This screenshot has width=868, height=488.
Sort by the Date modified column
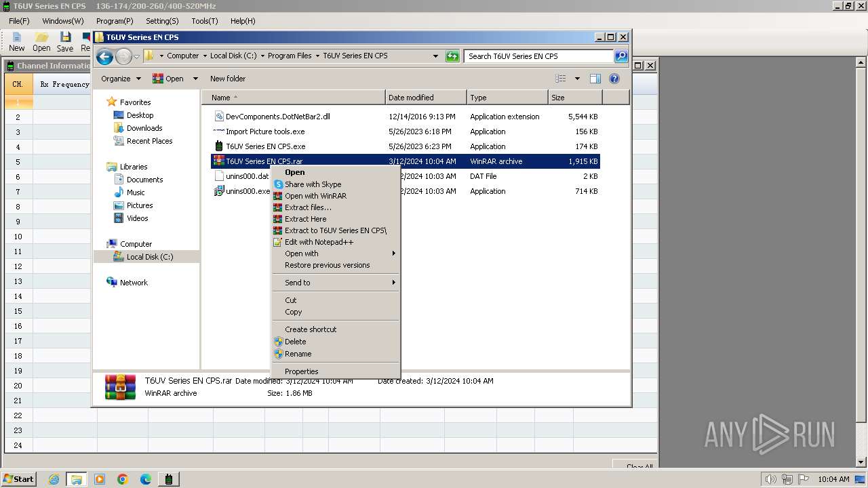click(x=426, y=98)
